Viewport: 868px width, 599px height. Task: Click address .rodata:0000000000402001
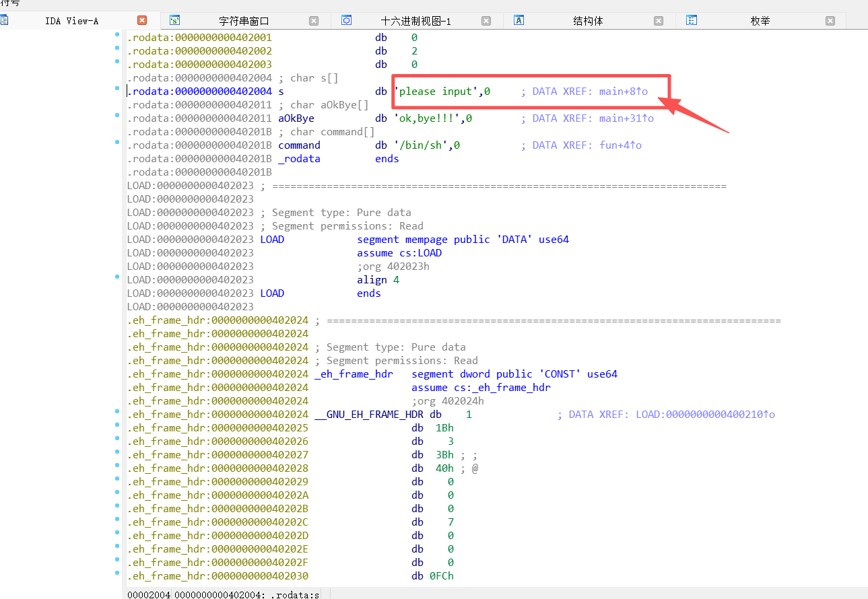[x=199, y=38]
